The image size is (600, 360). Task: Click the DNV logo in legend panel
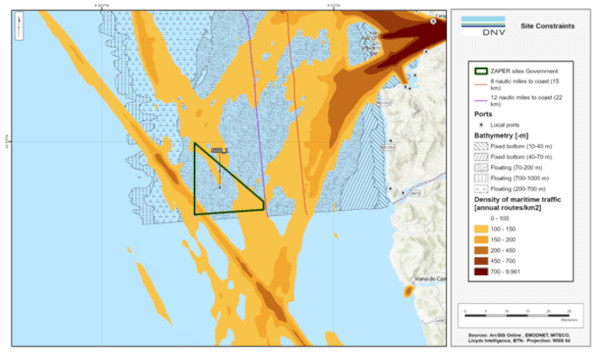(483, 26)
